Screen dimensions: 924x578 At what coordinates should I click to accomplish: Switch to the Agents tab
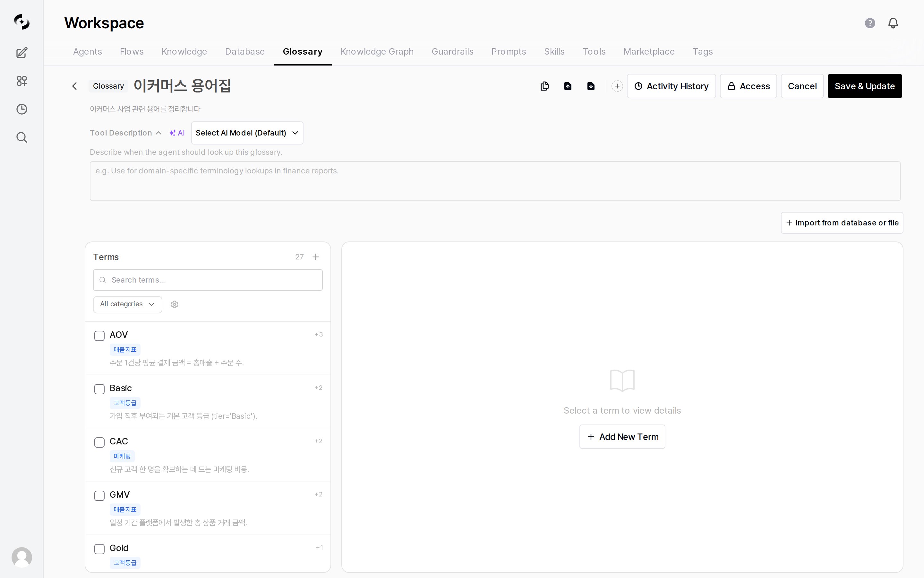(88, 52)
